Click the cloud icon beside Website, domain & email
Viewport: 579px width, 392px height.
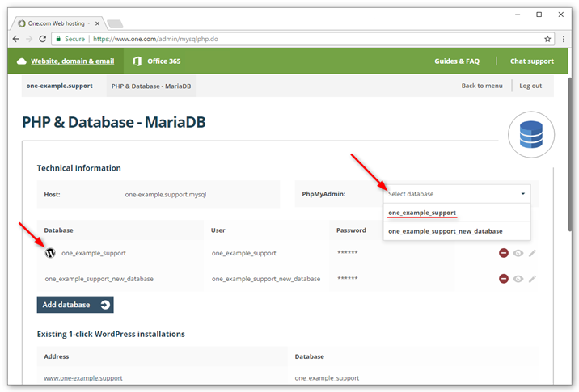coord(21,61)
